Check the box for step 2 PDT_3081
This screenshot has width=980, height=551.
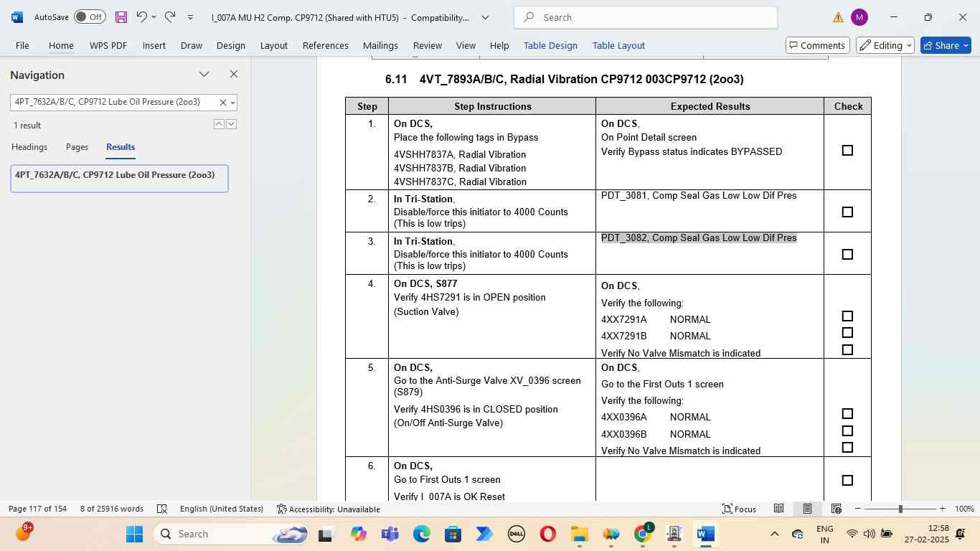pyautogui.click(x=847, y=212)
